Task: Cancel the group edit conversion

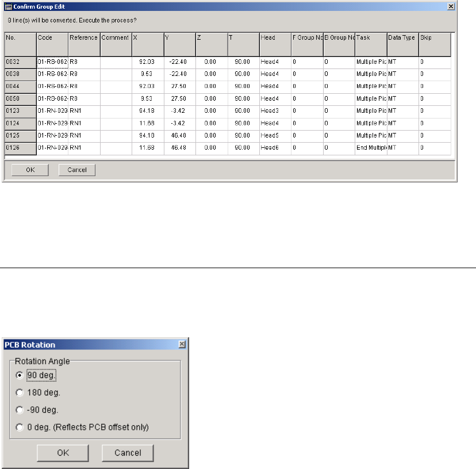Action: (x=77, y=170)
